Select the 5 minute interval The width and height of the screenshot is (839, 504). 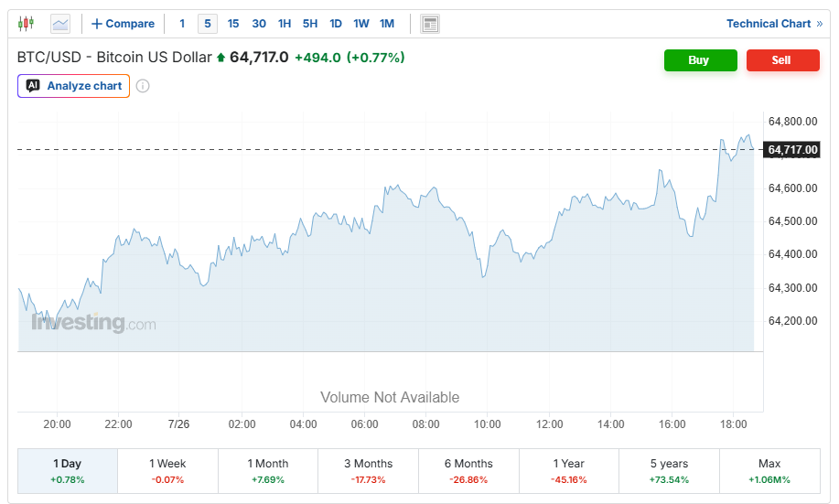click(x=208, y=24)
